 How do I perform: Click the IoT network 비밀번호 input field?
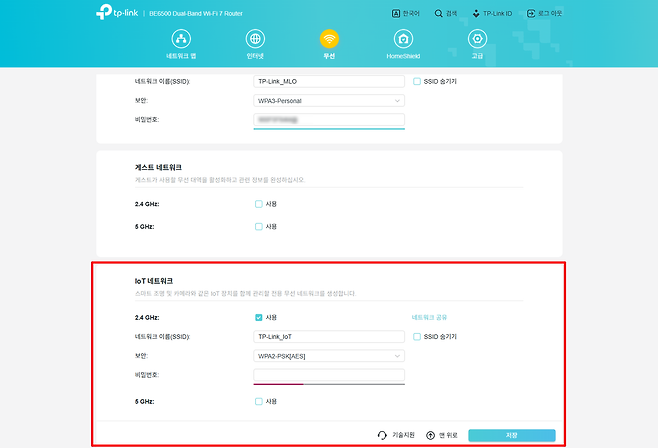click(x=328, y=375)
